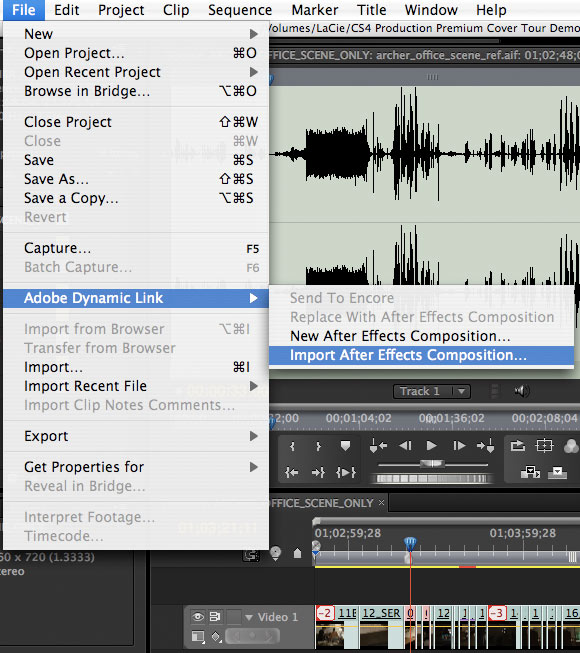580x653 pixels.
Task: Step back one frame
Action: click(405, 446)
